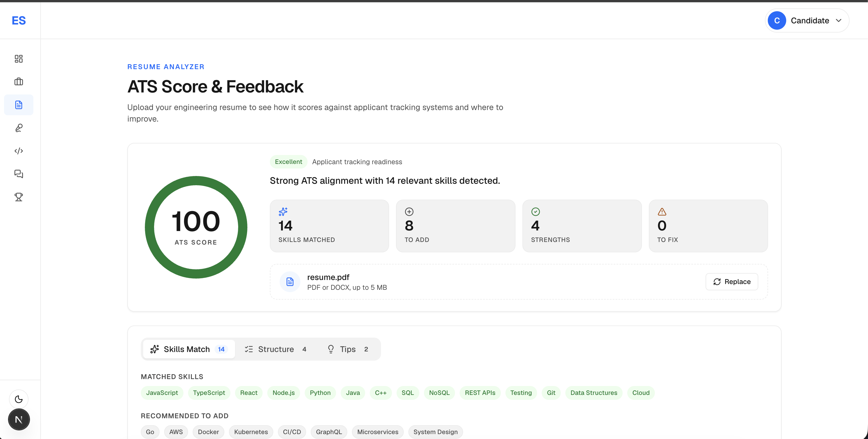Click the Data Structures skill chip

click(594, 393)
